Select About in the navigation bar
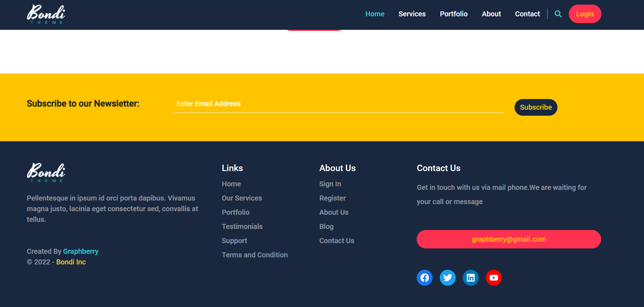 [x=491, y=14]
